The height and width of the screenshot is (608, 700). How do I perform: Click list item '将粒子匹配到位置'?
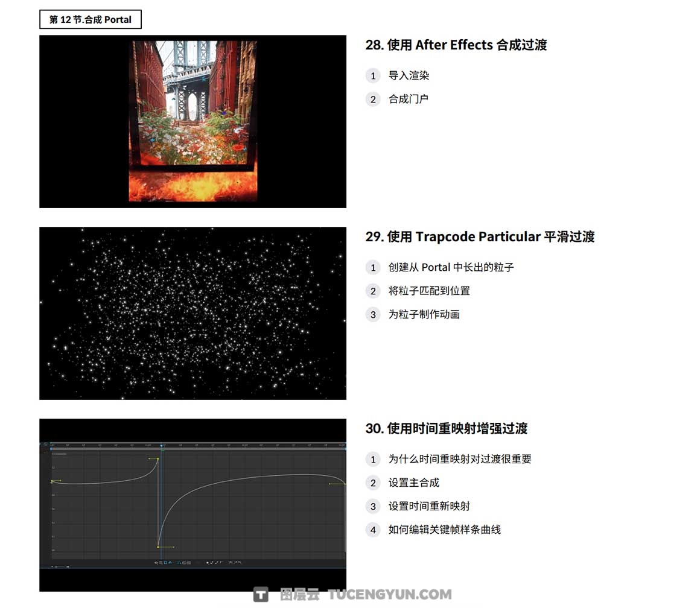pos(429,291)
